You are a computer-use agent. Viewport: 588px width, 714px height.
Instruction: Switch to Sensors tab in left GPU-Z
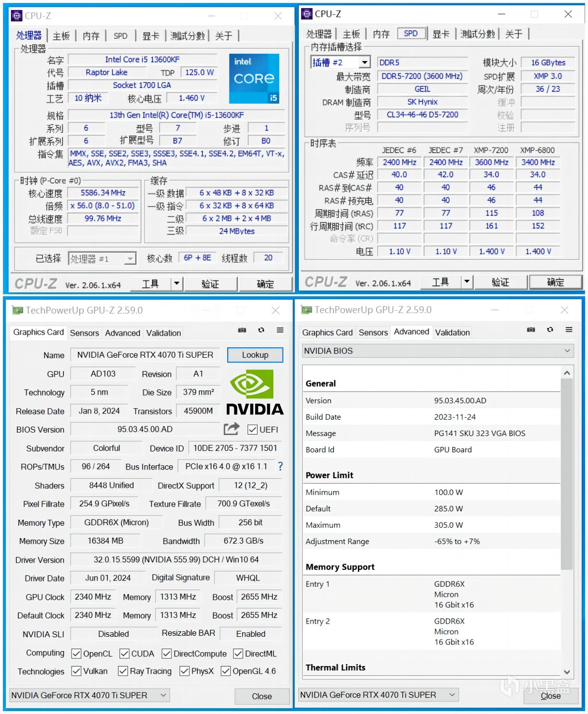click(x=85, y=333)
